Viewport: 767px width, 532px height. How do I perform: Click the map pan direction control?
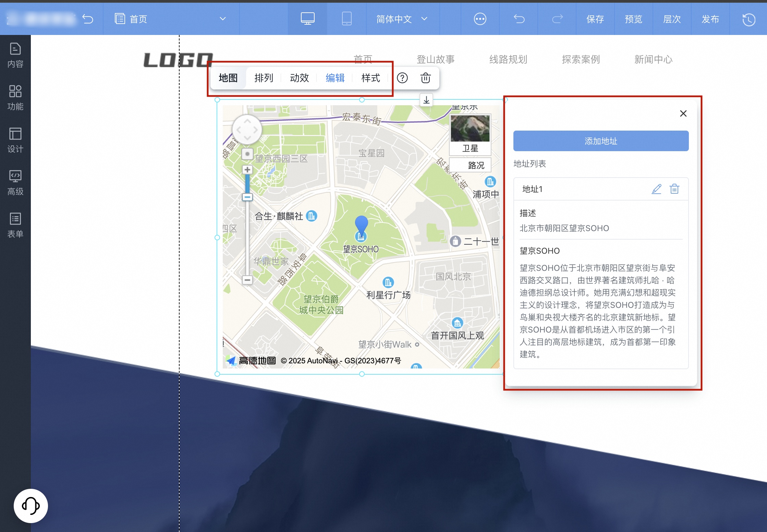247,130
